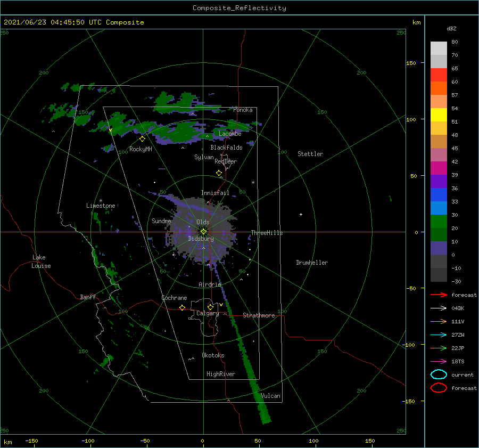
Task: Click the HighRiver town label
Action: 221,374
